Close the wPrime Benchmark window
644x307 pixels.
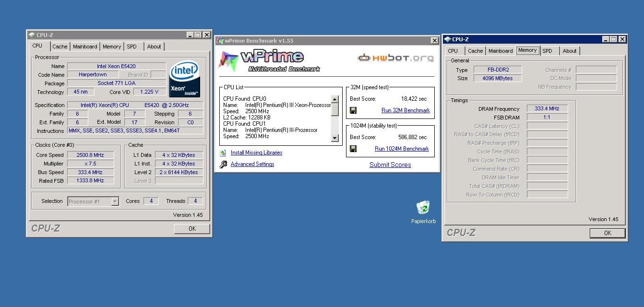[435, 41]
